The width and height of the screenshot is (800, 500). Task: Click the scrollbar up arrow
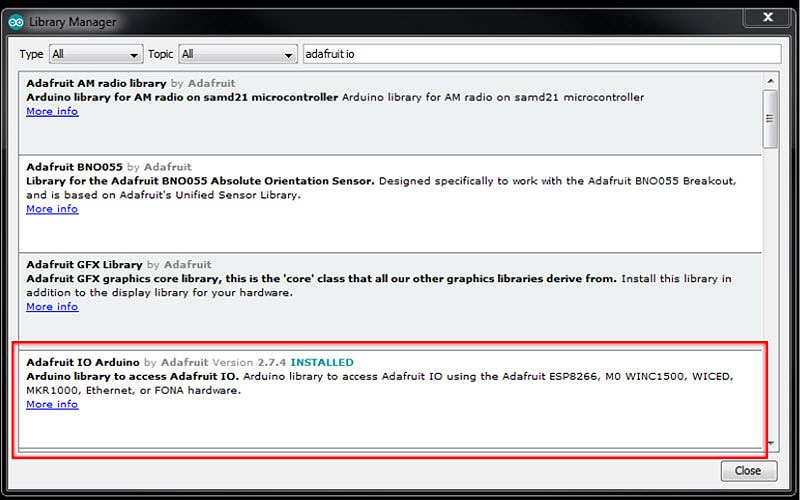click(x=770, y=79)
